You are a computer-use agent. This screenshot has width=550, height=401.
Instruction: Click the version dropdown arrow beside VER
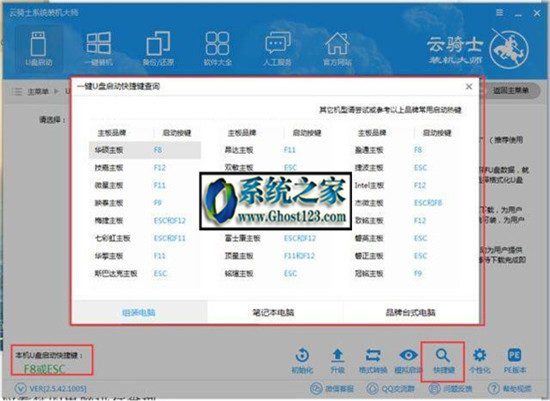[20, 389]
